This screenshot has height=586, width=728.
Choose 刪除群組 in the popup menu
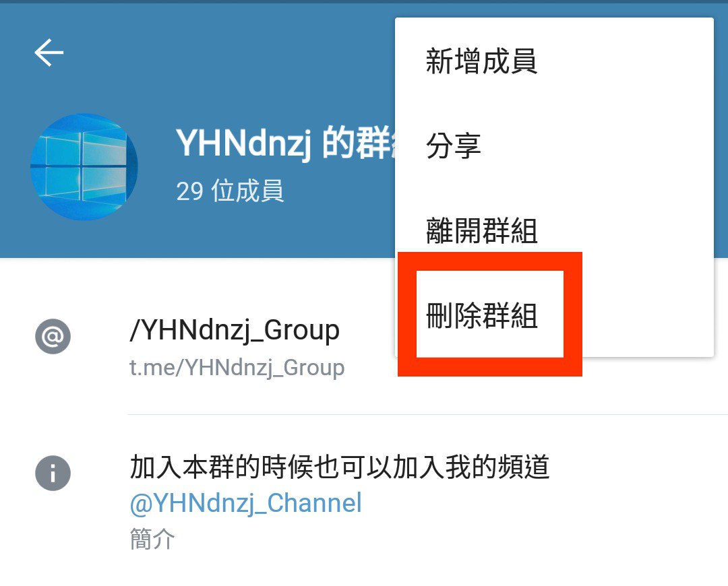pos(482,316)
